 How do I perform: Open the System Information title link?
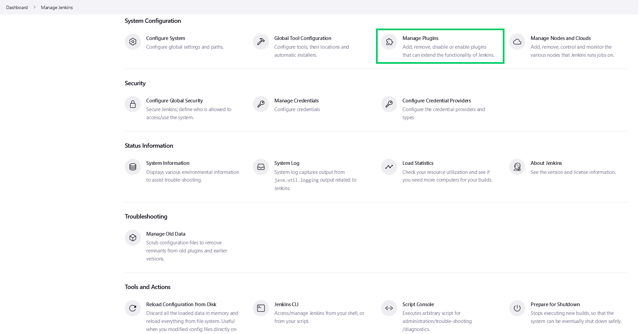coord(168,163)
